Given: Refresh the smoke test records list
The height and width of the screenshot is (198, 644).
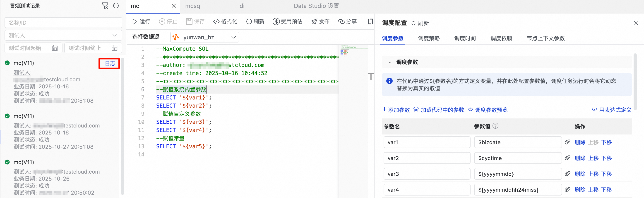Looking at the screenshot, I should pos(116,6).
